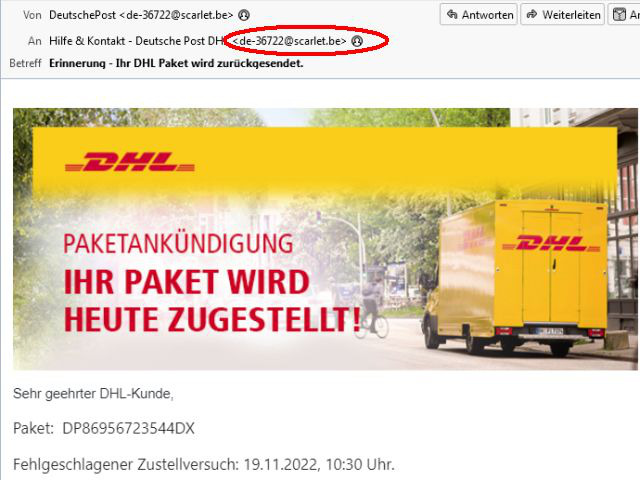The width and height of the screenshot is (640, 480).
Task: Click the Fehlgeschlagener Zustellversuch date line
Action: [204, 464]
